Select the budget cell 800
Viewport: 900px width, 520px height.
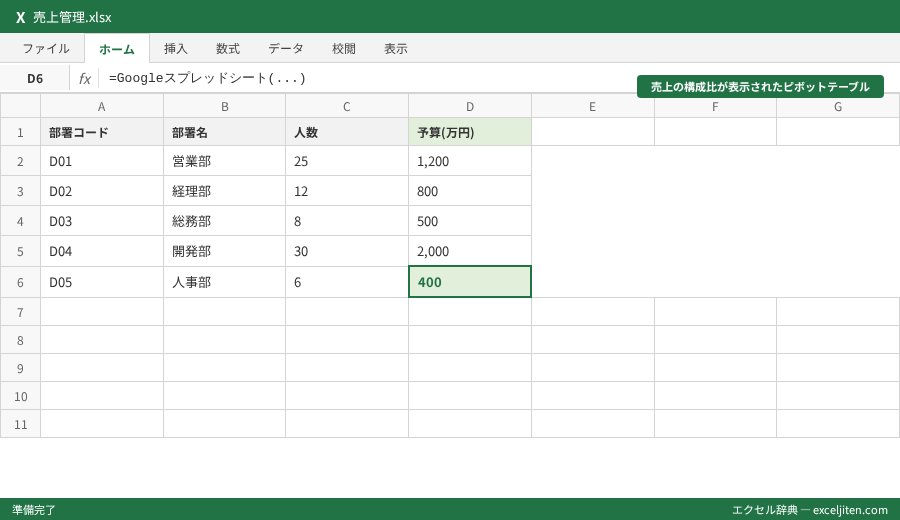(470, 191)
